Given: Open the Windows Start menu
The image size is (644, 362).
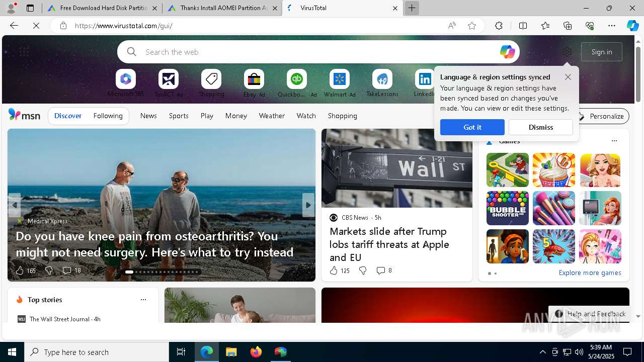Looking at the screenshot, I should click(x=12, y=352).
